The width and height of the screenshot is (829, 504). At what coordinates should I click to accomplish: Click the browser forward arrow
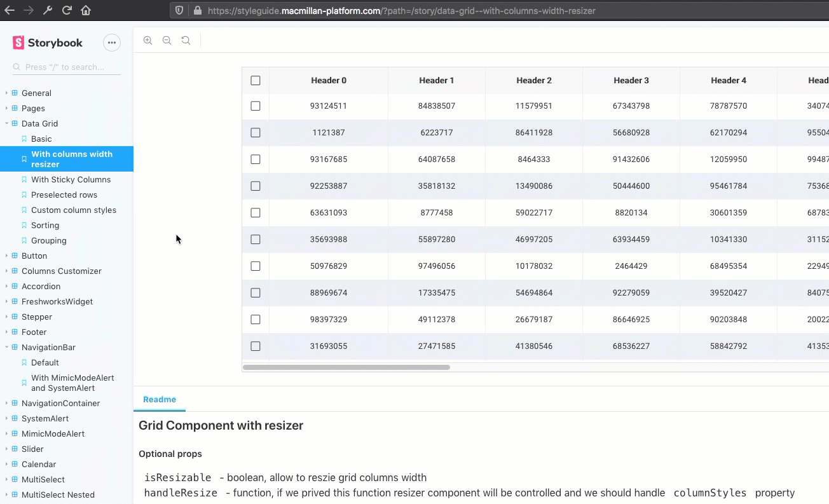click(28, 10)
